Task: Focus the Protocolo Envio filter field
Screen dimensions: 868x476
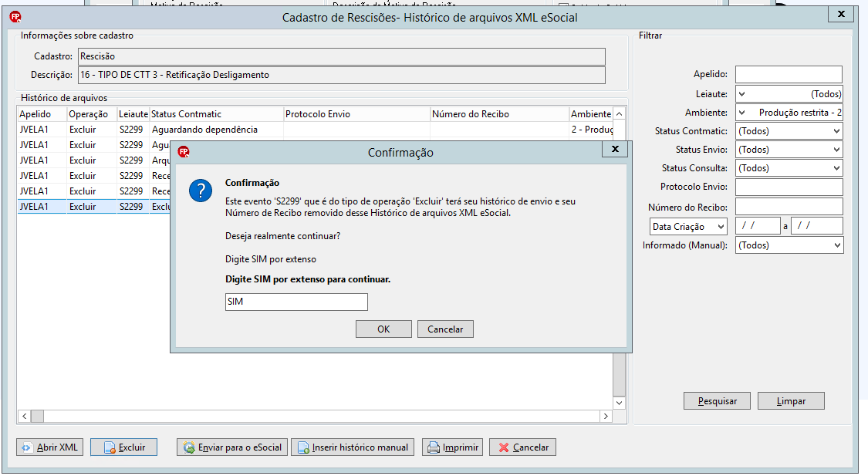Action: point(789,187)
